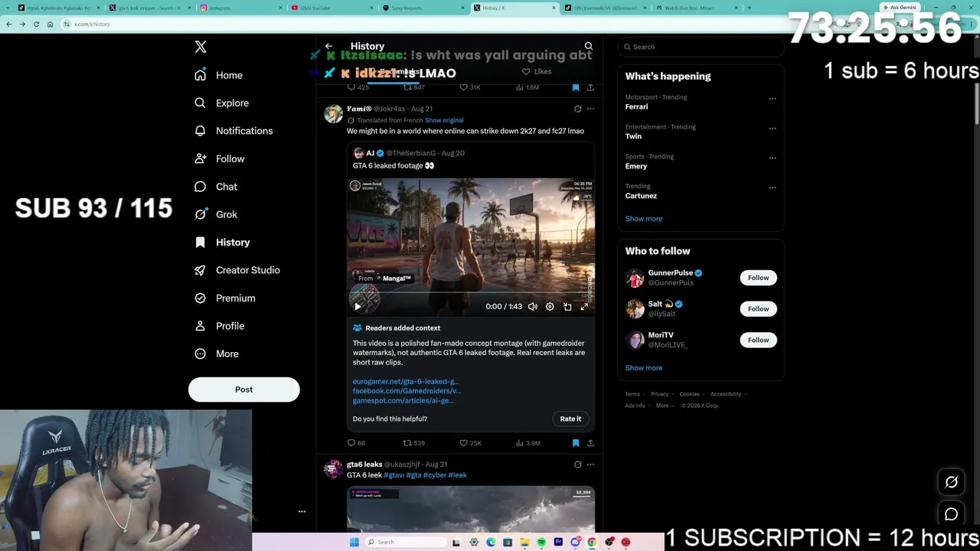
Task: Open Notifications in the sidebar
Action: [x=234, y=131]
